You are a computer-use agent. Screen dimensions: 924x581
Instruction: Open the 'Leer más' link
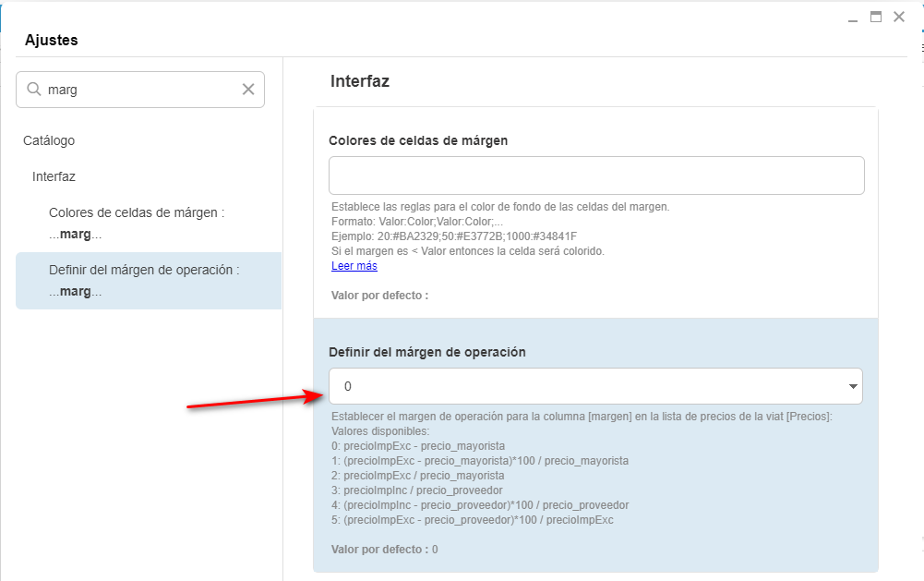(354, 266)
